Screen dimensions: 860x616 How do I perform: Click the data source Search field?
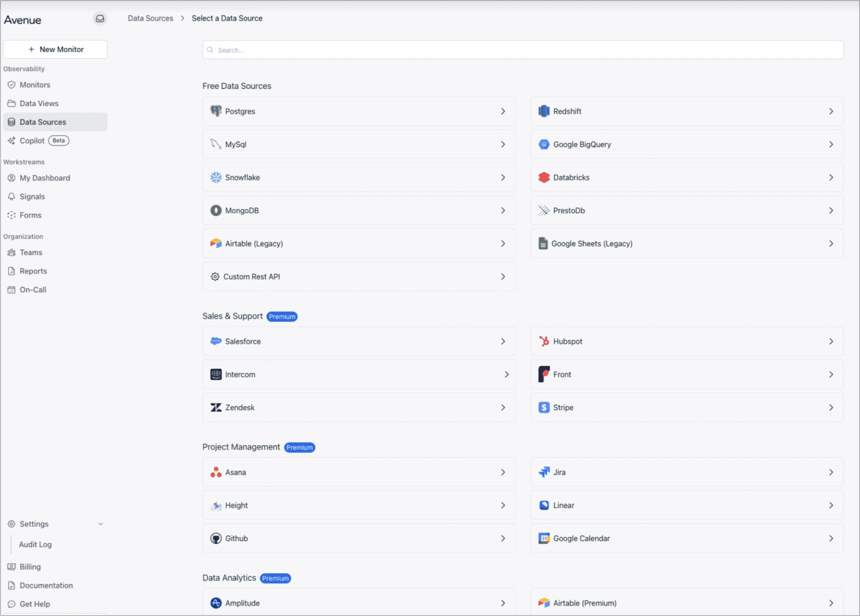tap(523, 50)
